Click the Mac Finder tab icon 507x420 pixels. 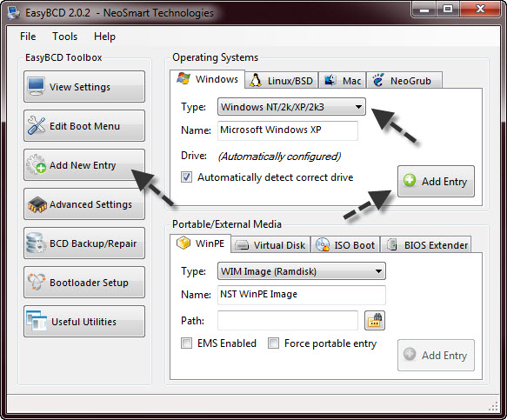tap(330, 80)
